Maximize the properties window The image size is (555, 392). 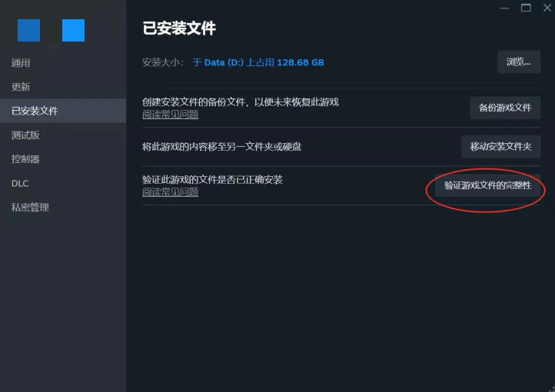point(526,8)
